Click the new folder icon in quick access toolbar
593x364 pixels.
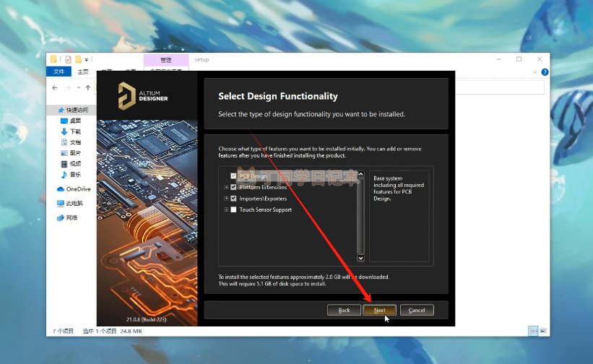(x=78, y=59)
